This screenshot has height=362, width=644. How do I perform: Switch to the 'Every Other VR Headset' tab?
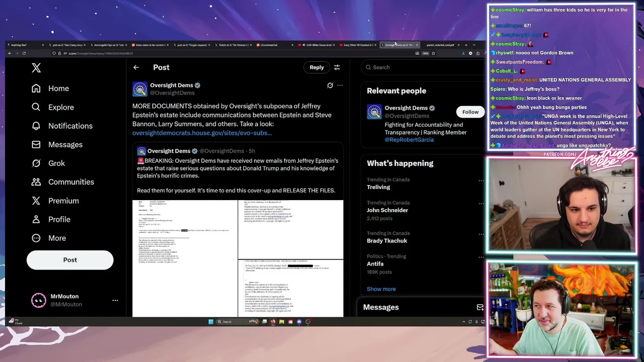pos(358,45)
